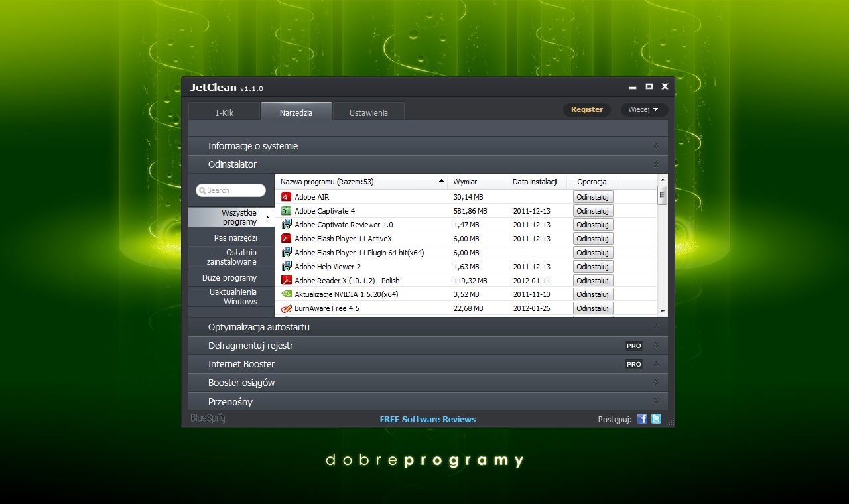Click Odinstaluj for Flash Player 11 Plugin 64-bit

click(593, 253)
